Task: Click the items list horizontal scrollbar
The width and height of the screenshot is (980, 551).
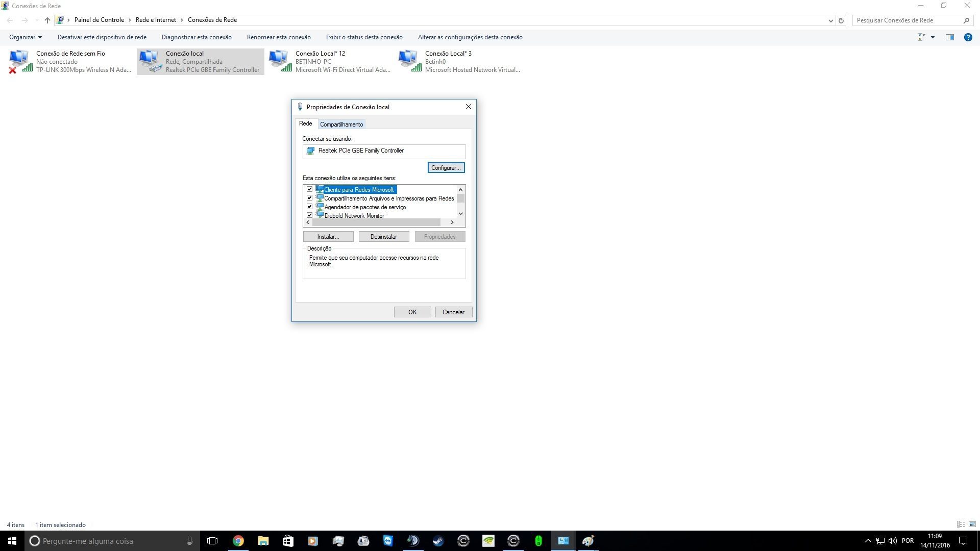Action: coord(377,222)
